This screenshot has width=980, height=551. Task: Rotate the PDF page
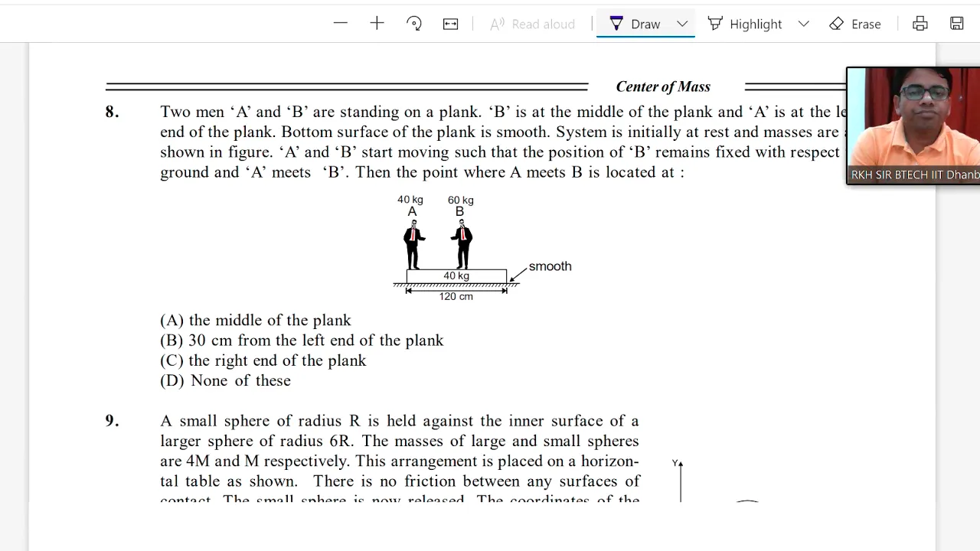pos(414,24)
